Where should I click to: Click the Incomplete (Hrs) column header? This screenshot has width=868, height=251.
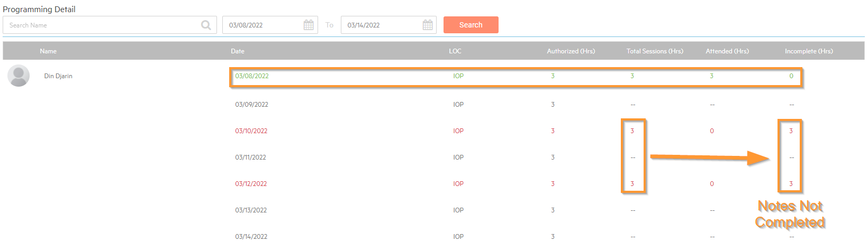(x=809, y=51)
